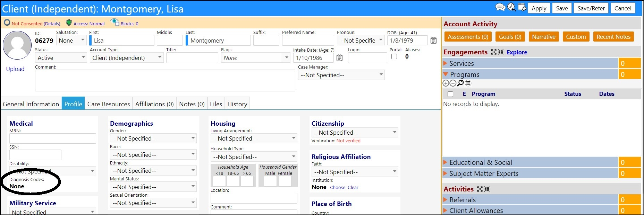Open the Marital Status dropdown
Viewport: 644px width, 215px height.
click(x=153, y=187)
